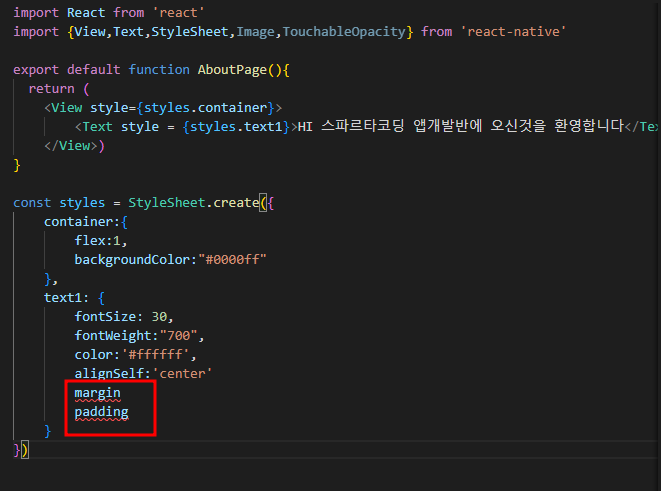
Task: Click styles.text1 in the Text tag
Action: click(x=236, y=126)
